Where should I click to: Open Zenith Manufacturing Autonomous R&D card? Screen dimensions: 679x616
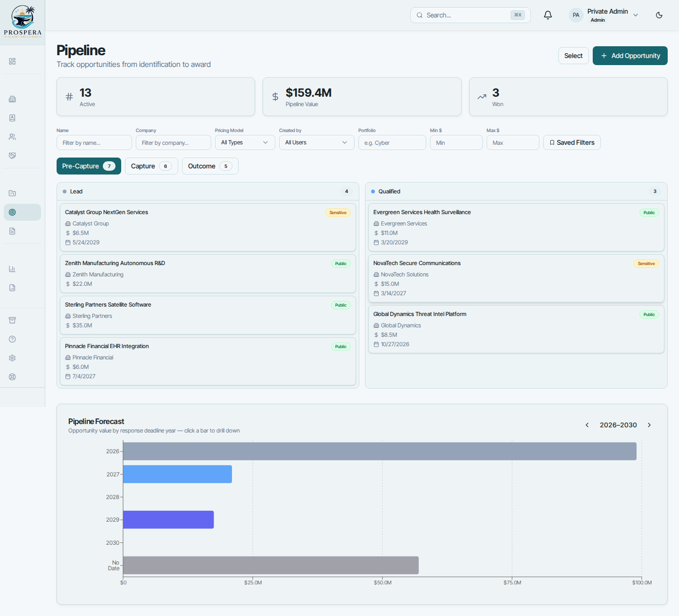208,274
